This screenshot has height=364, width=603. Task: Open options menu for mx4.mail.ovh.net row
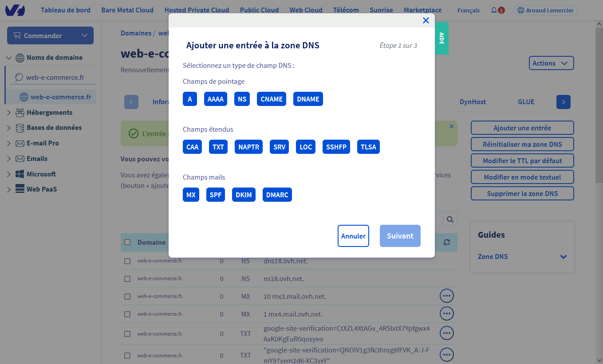(x=446, y=314)
